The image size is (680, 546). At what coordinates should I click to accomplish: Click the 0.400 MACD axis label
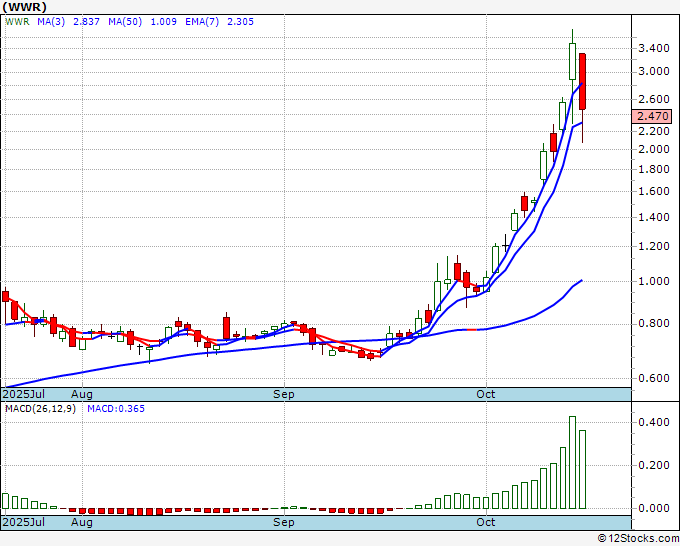654,422
